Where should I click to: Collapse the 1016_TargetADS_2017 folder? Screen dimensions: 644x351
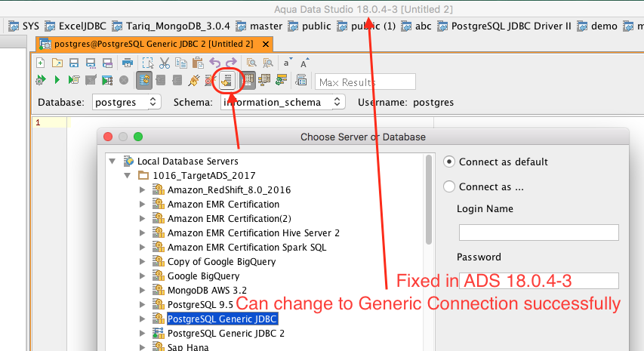coord(128,176)
